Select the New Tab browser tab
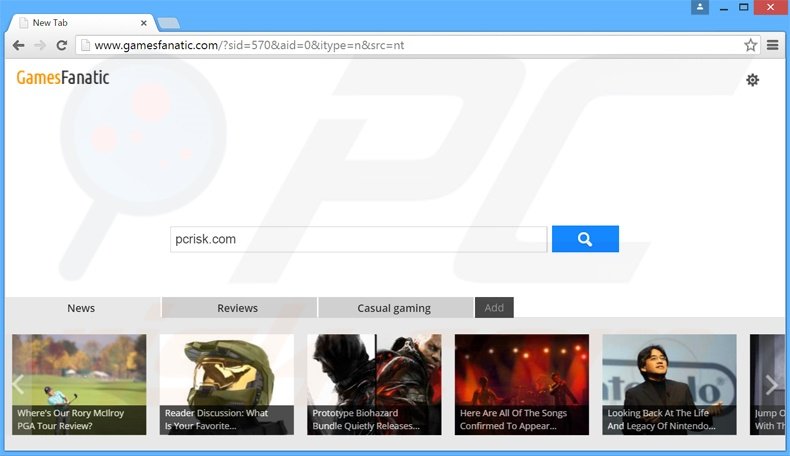Image resolution: width=790 pixels, height=456 pixels. pos(81,23)
